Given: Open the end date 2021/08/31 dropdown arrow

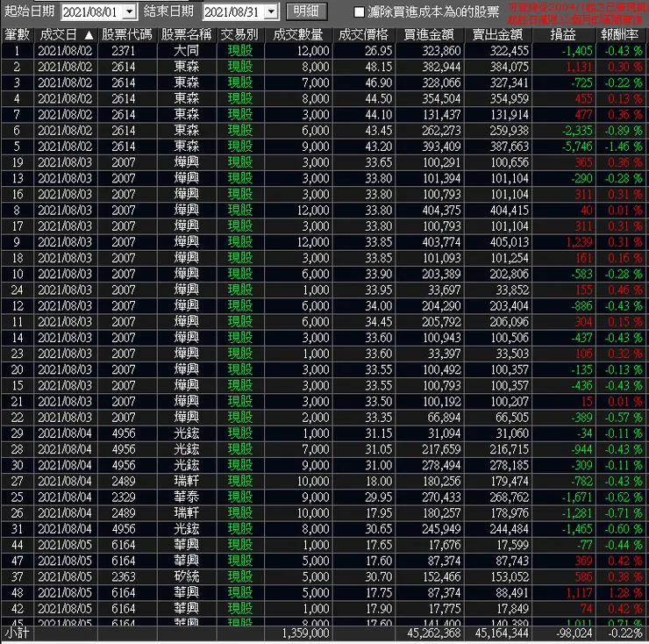Looking at the screenshot, I should (x=271, y=11).
